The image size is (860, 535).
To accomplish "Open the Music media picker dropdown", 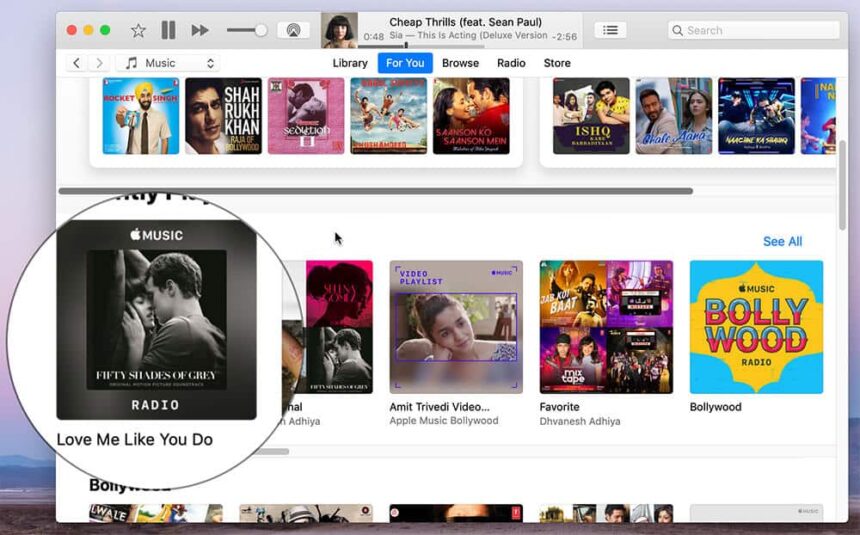I will 168,63.
